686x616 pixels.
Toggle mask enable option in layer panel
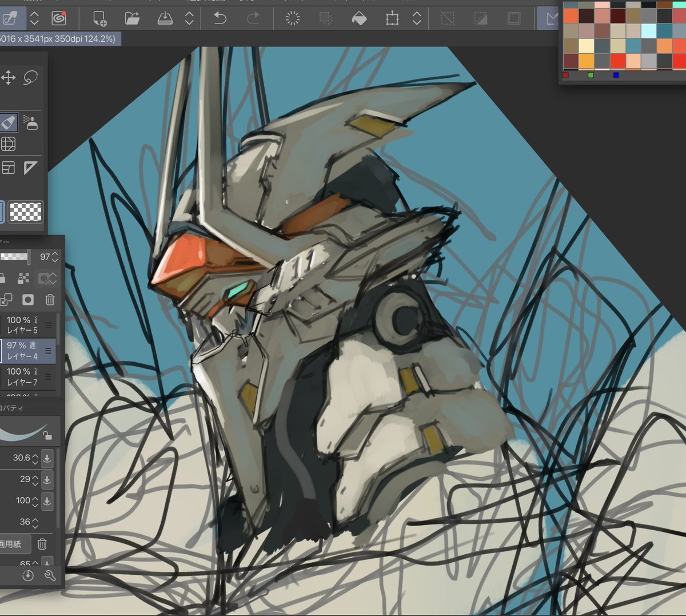coord(46,278)
